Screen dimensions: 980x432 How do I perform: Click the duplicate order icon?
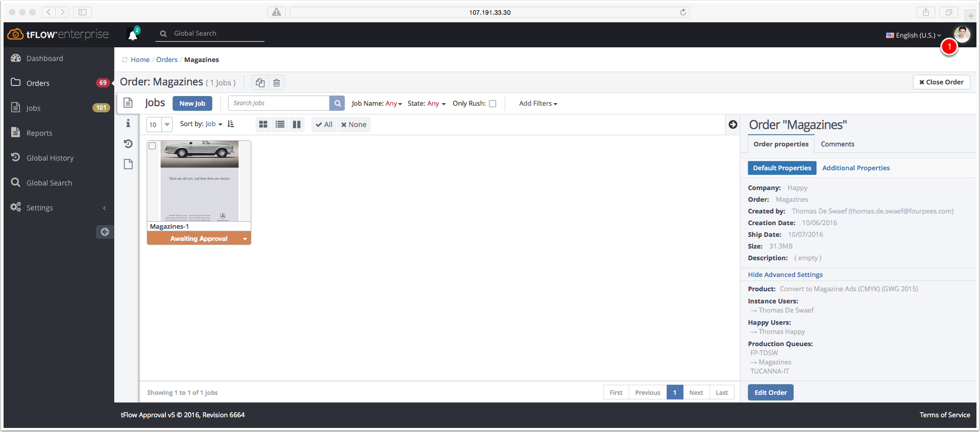tap(260, 83)
